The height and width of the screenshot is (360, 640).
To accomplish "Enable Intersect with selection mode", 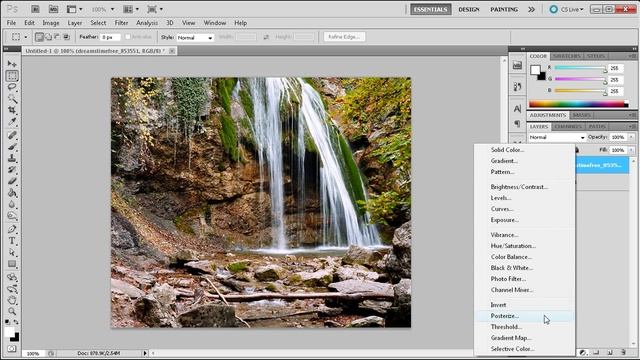I will (x=66, y=37).
